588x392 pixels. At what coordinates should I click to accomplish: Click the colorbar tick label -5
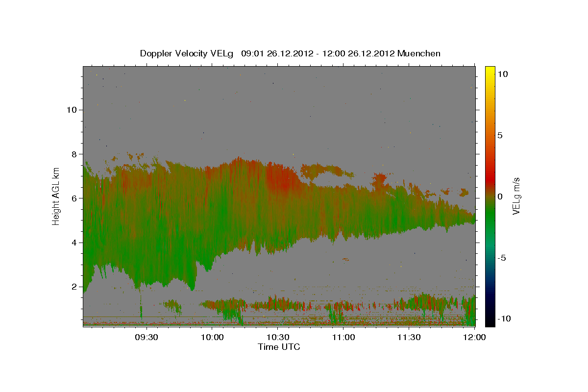[501, 258]
